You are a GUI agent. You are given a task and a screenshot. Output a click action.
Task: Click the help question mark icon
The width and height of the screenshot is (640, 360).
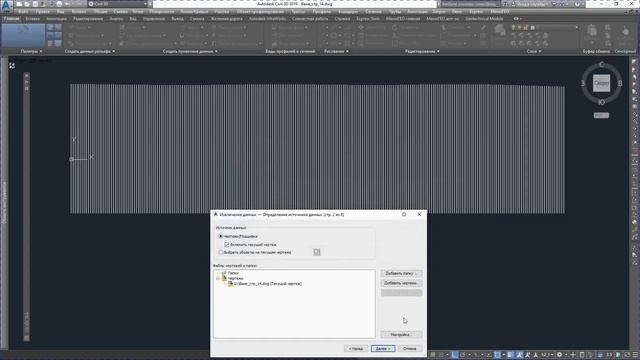click(x=577, y=4)
